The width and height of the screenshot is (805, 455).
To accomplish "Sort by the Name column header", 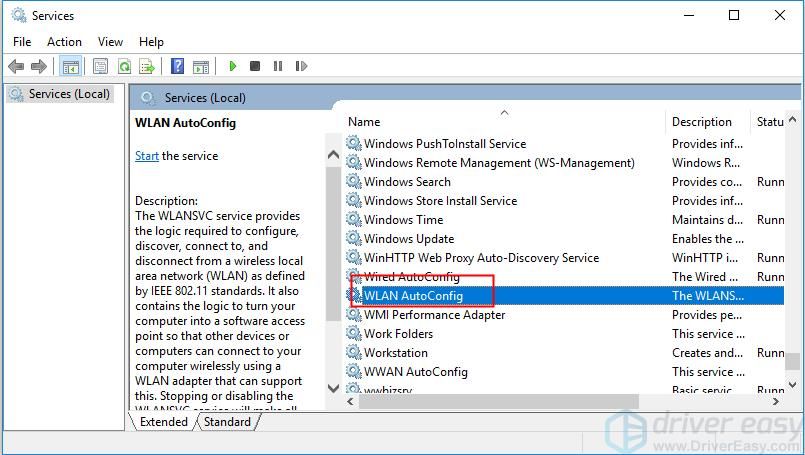I will click(364, 122).
